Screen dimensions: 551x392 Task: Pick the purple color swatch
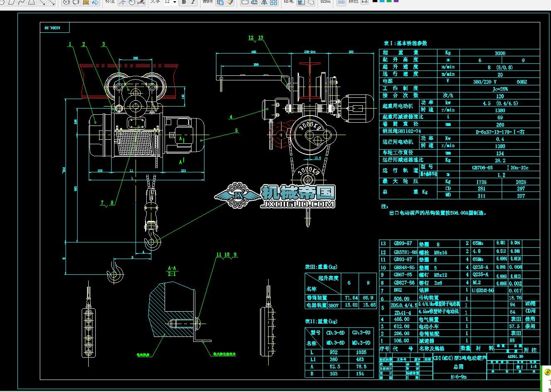[396, 1]
